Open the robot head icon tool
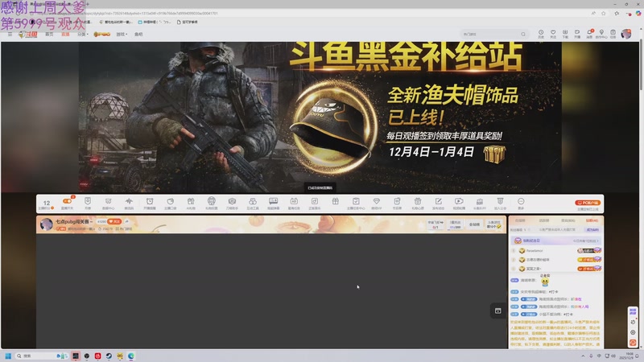This screenshot has width=644, height=362. pyautogui.click(x=211, y=200)
